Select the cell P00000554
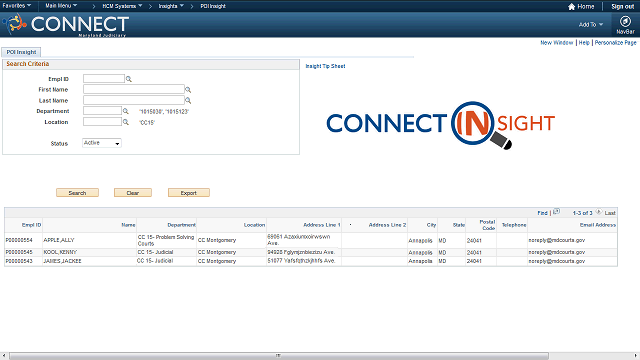The height and width of the screenshot is (360, 640). click(x=19, y=240)
